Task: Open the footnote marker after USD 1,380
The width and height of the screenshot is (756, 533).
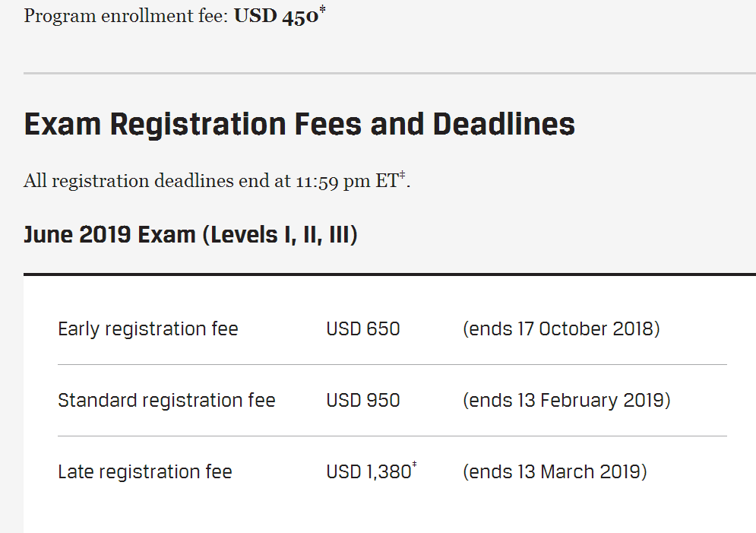Action: click(x=414, y=465)
